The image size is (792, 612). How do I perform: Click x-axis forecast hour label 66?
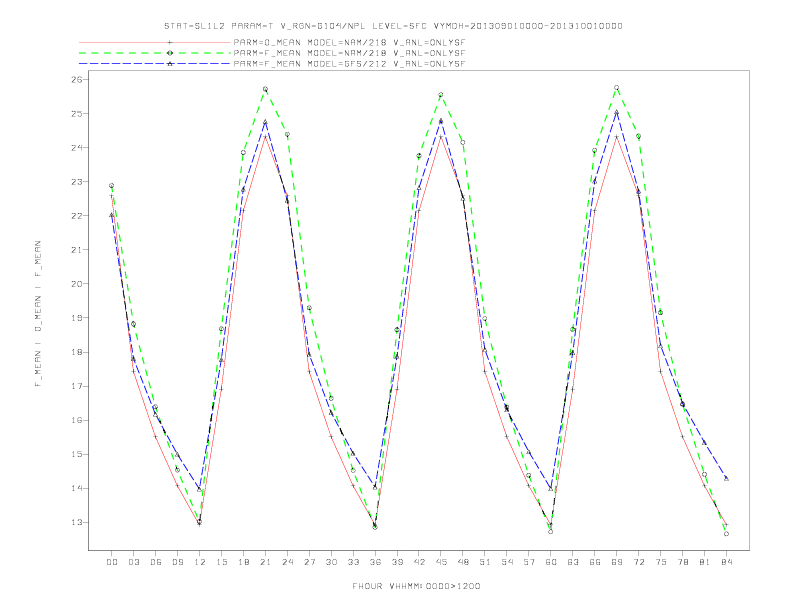595,562
